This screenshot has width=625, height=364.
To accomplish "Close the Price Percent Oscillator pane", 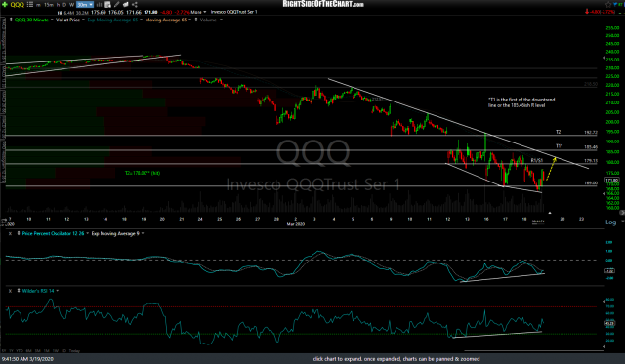I will point(10,234).
